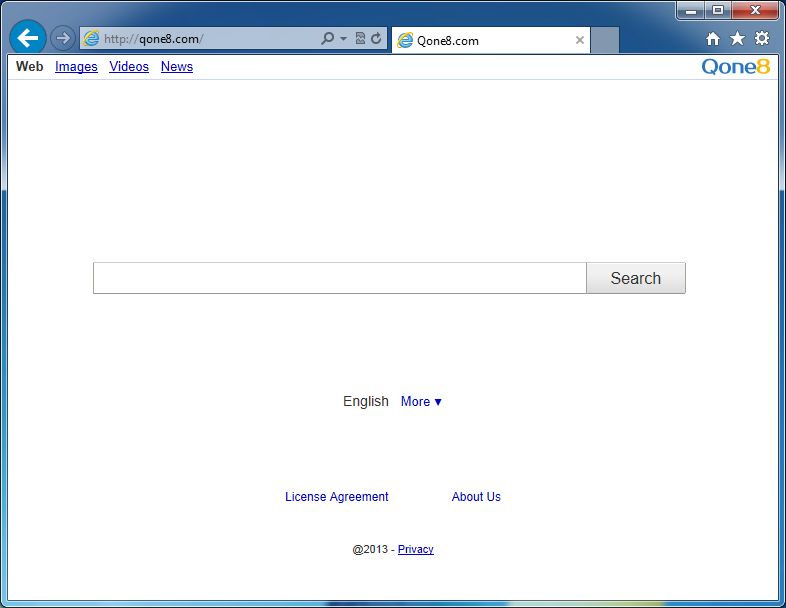This screenshot has width=786, height=608.
Task: Open the About Us link
Action: (476, 497)
